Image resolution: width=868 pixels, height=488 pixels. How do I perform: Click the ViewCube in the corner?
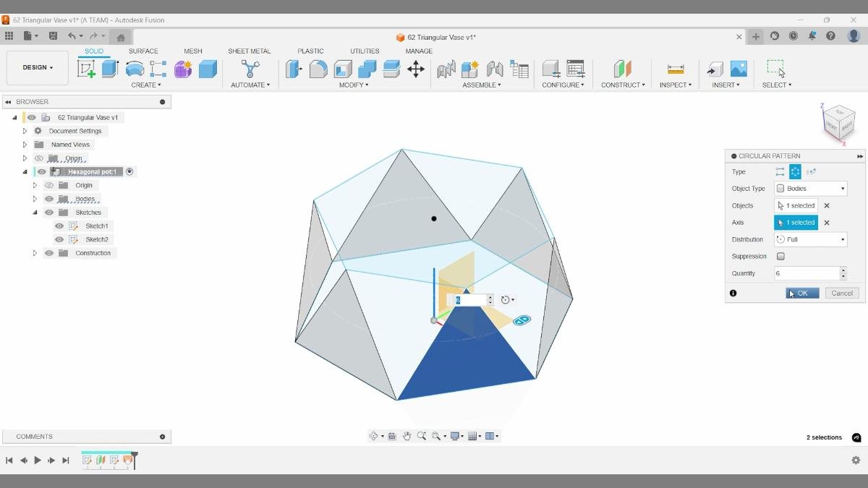(839, 122)
